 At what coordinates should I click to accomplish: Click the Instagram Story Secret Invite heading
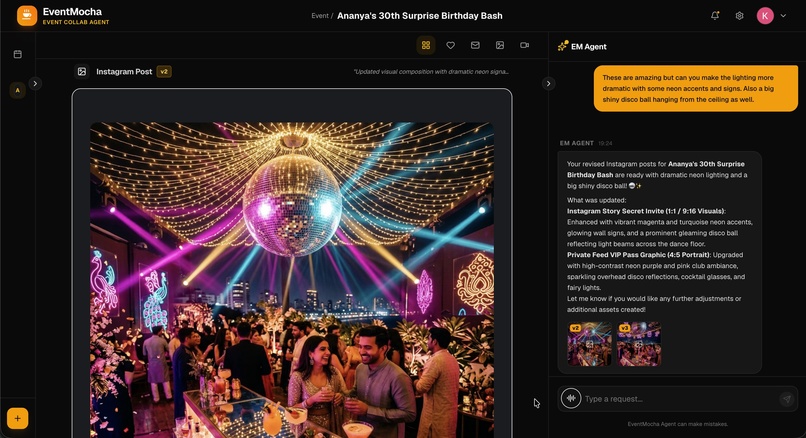(x=646, y=211)
